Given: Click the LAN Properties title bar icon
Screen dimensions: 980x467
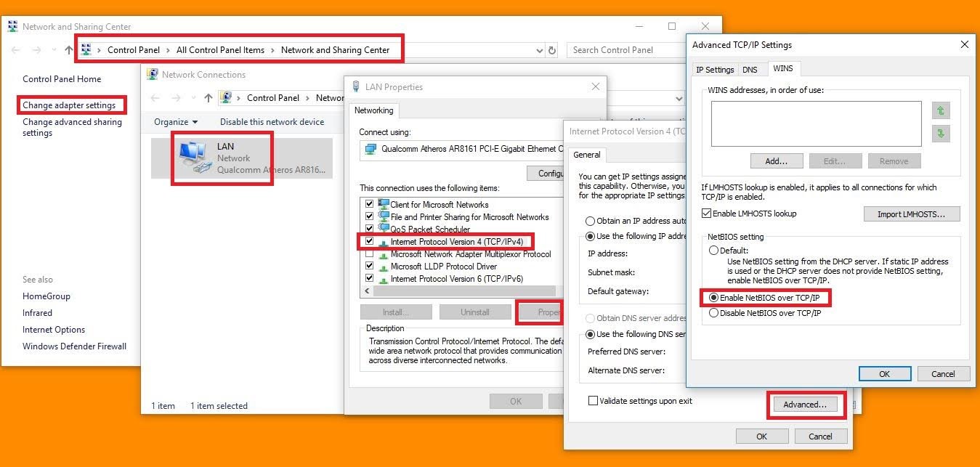Looking at the screenshot, I should coord(356,86).
